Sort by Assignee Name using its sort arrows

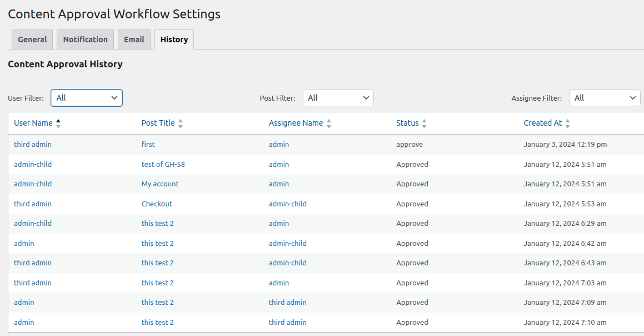click(329, 123)
